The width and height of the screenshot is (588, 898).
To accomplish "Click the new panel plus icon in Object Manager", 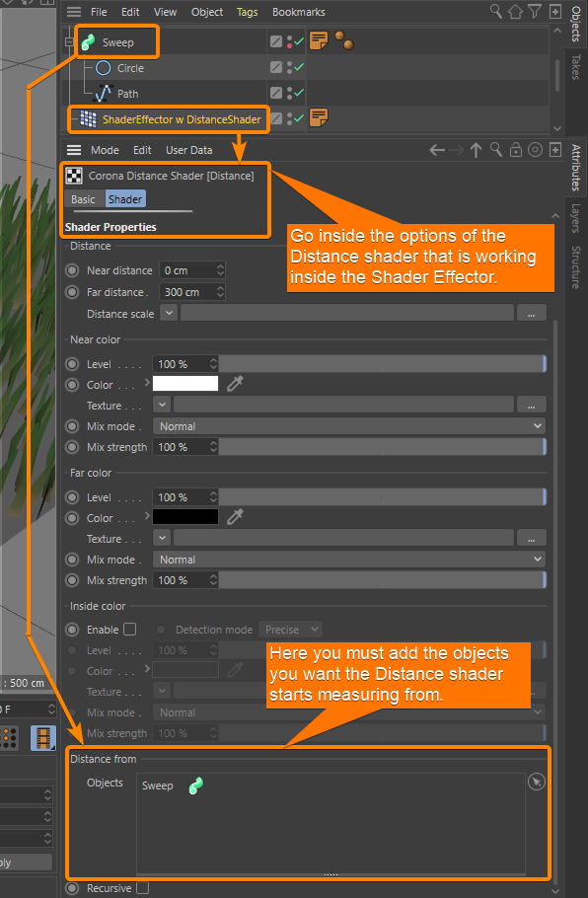I will [x=554, y=12].
